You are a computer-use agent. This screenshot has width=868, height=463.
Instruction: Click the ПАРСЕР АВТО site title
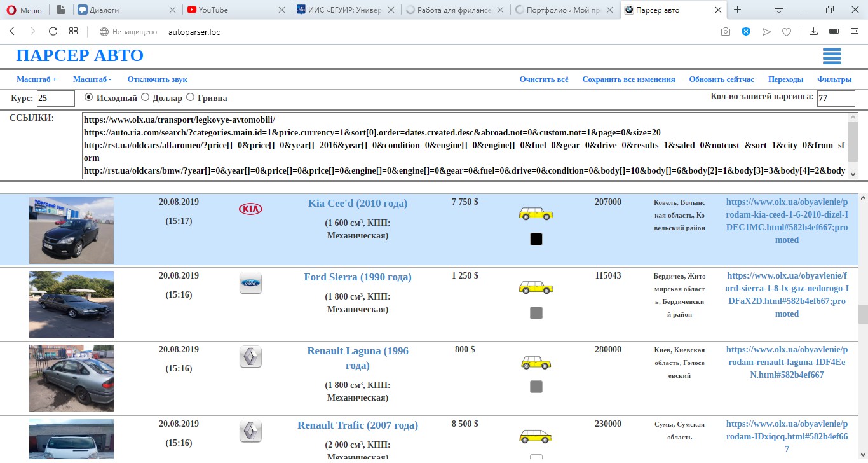point(79,55)
